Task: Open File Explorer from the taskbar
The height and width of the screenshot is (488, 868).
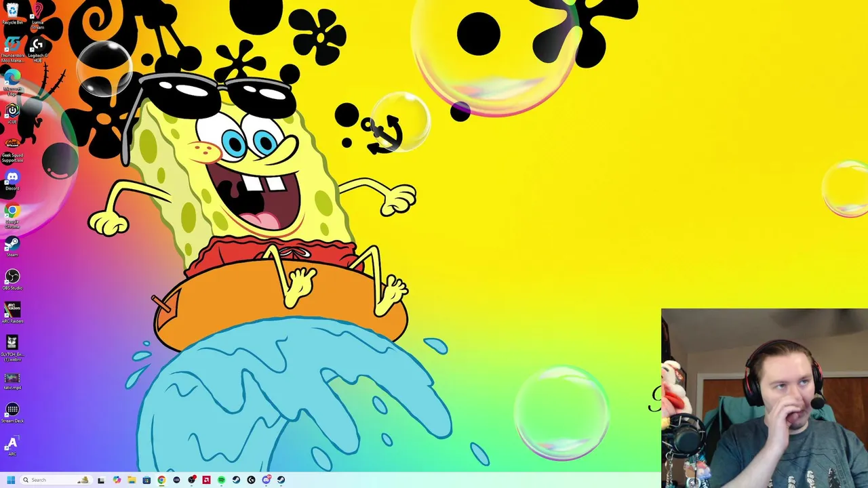Action: coord(132,480)
